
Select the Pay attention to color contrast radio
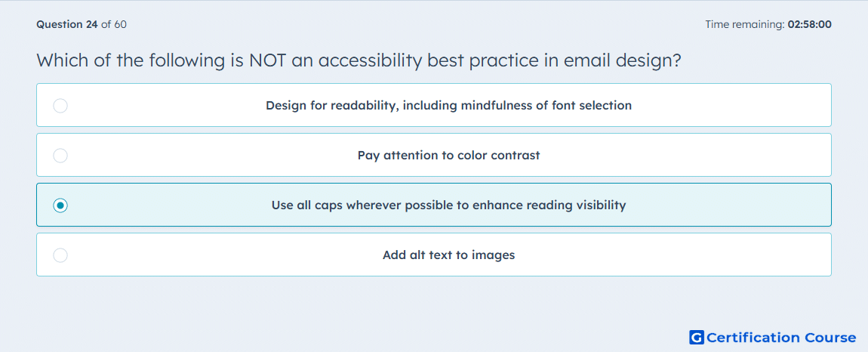click(60, 155)
